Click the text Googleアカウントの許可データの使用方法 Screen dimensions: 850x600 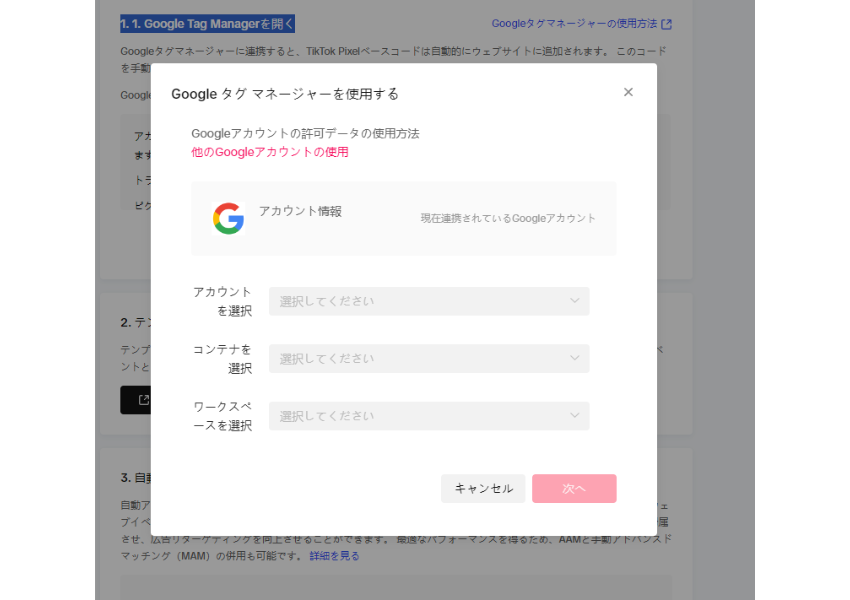tap(305, 134)
